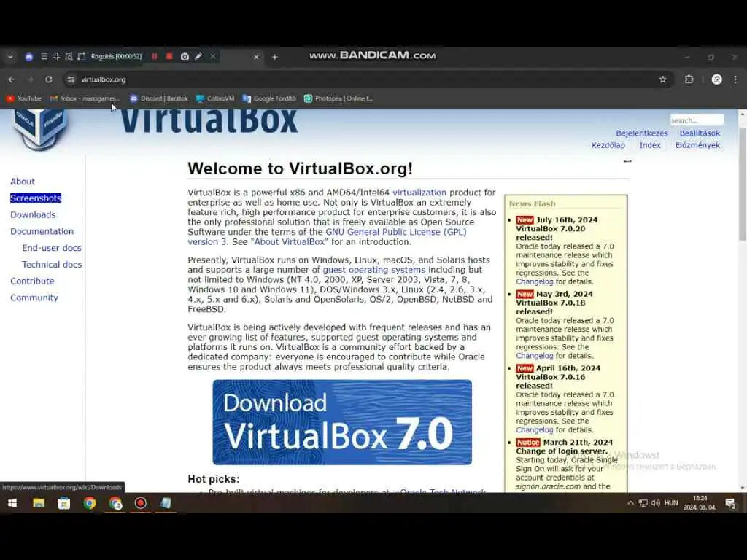Open the Bandicam menu icon with three lines
747x560 pixels.
pyautogui.click(x=44, y=57)
